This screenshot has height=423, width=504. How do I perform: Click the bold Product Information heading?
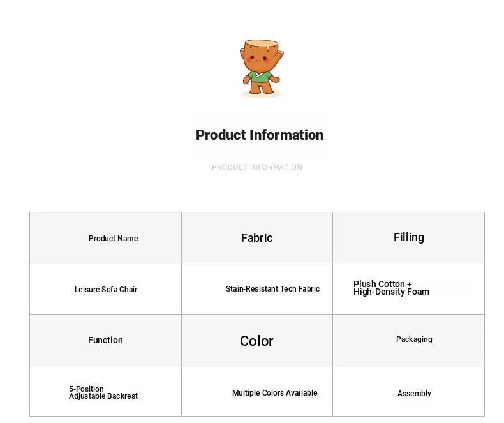coord(259,135)
